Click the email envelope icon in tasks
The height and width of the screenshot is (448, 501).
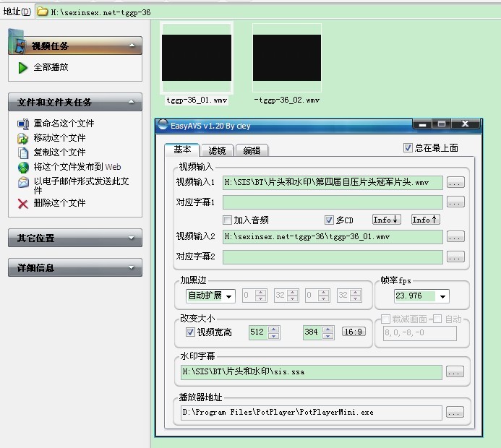click(23, 182)
